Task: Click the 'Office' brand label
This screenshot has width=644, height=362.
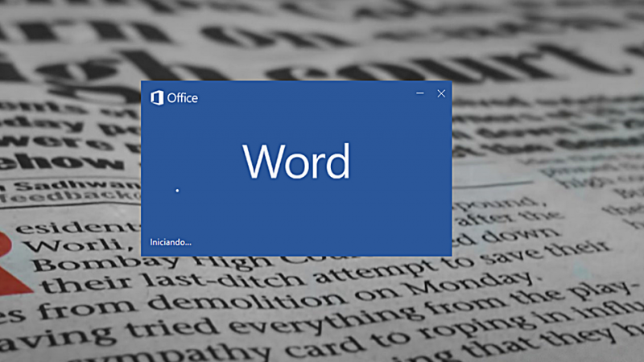Action: tap(183, 98)
